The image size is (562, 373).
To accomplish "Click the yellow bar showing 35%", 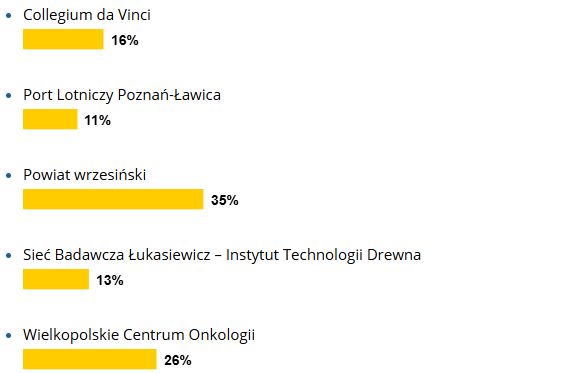I will [x=113, y=199].
